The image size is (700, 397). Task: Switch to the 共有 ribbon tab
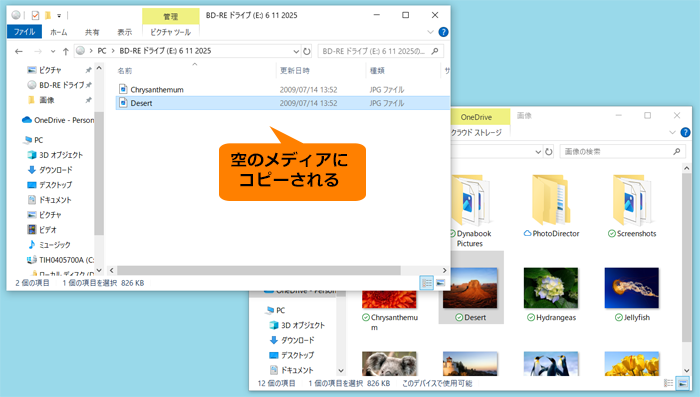click(92, 32)
